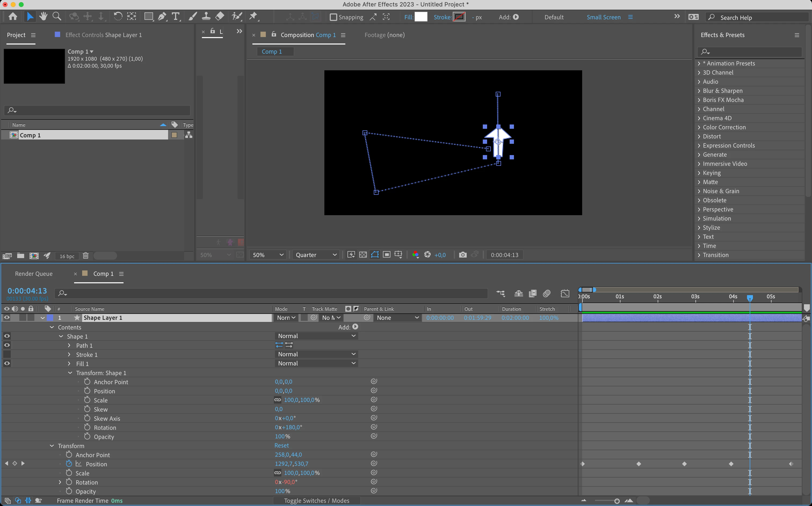Take snapshot with camera icon

click(x=462, y=255)
